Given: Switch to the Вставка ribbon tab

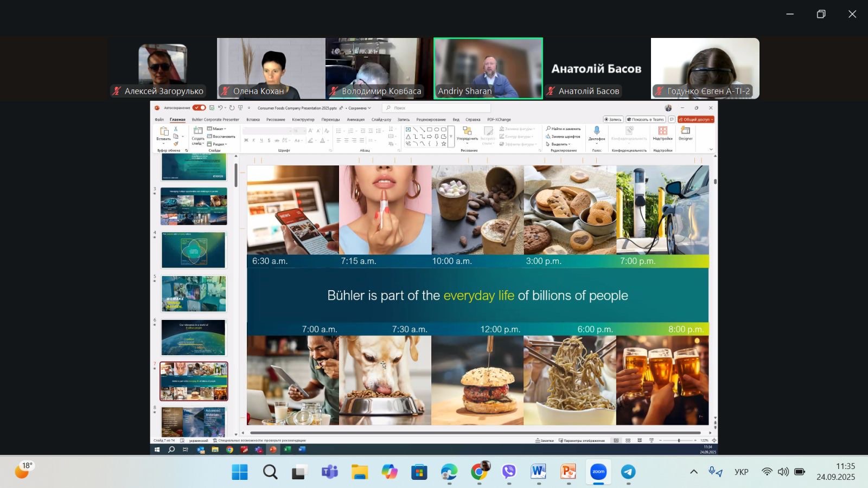Looking at the screenshot, I should [253, 119].
